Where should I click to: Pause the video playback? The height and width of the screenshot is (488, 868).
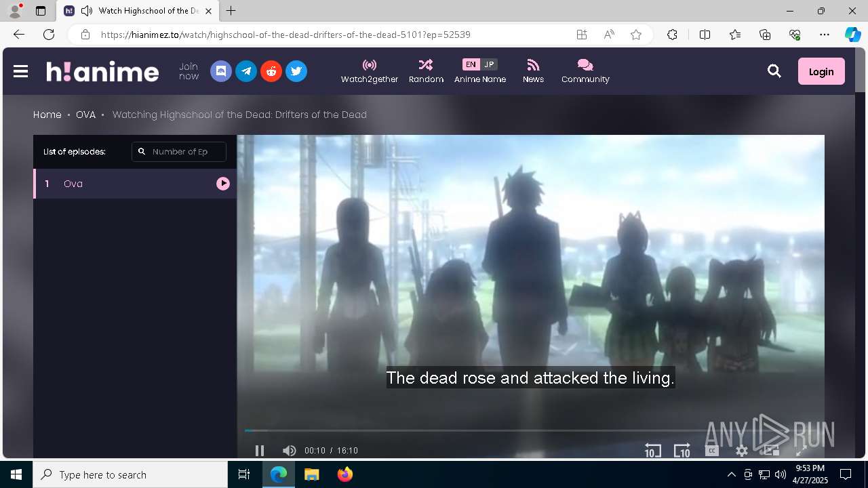259,451
